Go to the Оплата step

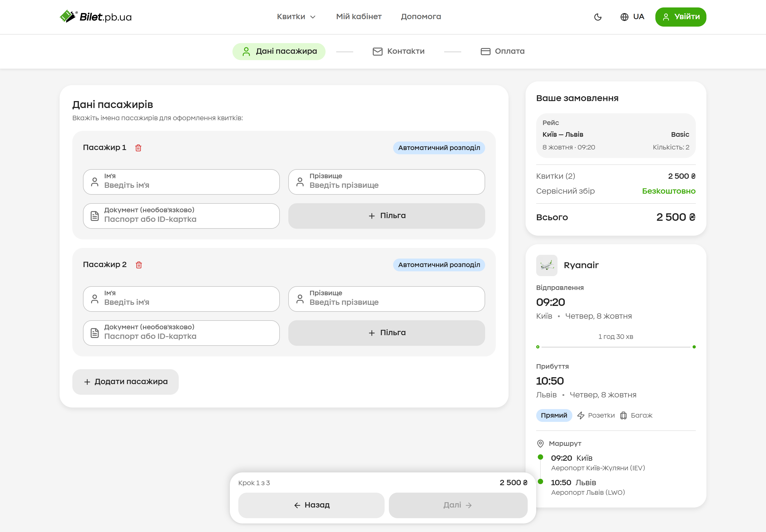(502, 51)
